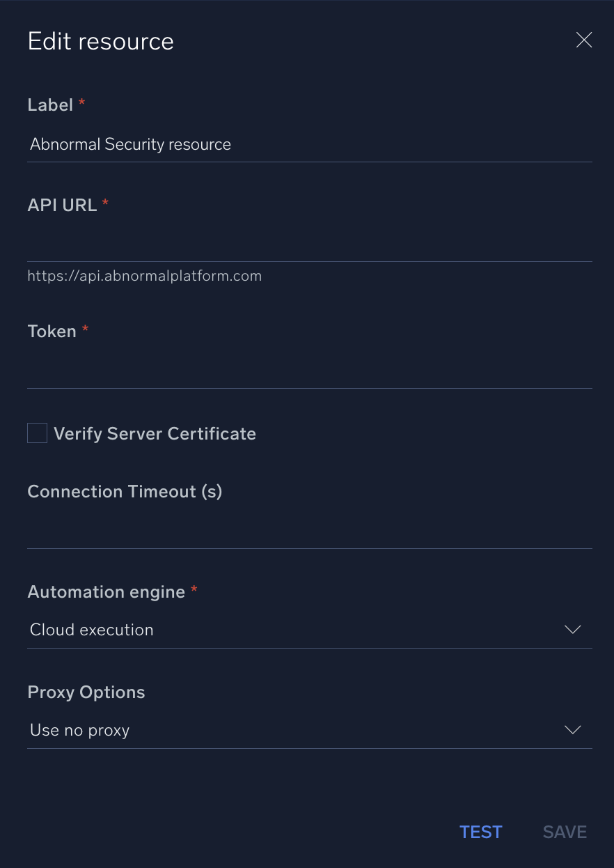Expand the Automation engine dropdown
614x868 pixels.
point(310,629)
